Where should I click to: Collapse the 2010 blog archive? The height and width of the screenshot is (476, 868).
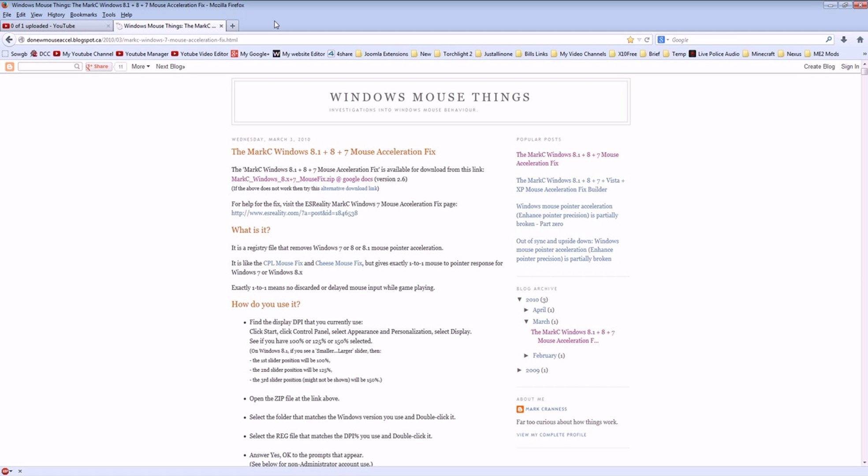pyautogui.click(x=520, y=299)
